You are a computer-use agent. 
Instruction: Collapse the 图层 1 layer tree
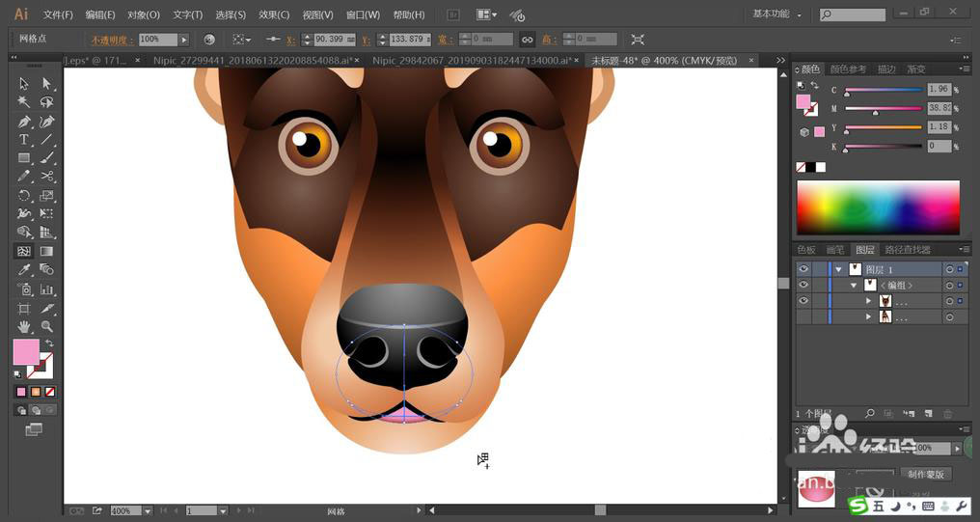[x=839, y=269]
